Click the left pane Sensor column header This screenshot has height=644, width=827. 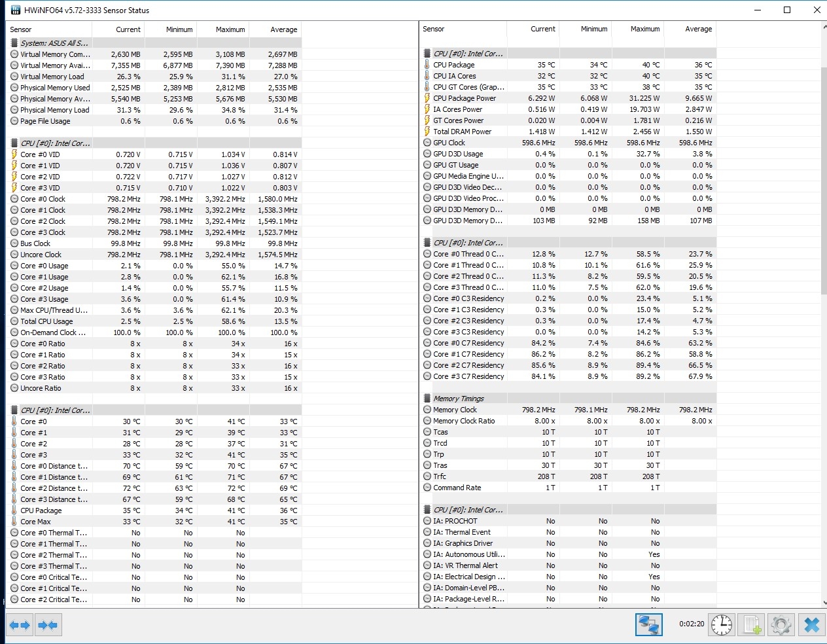49,29
